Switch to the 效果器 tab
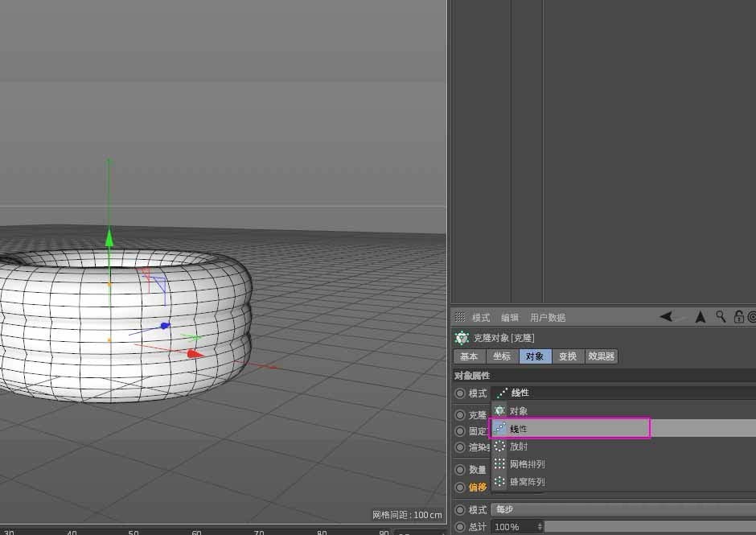The image size is (756, 535). click(x=600, y=356)
